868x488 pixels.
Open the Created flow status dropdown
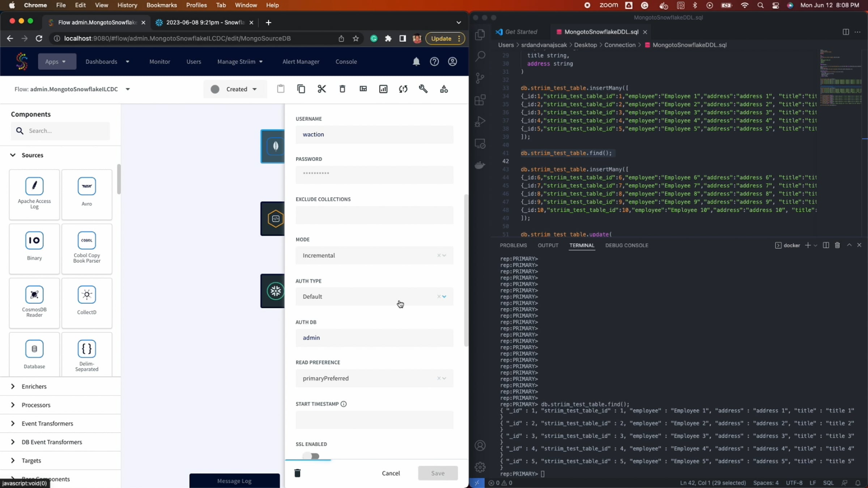click(235, 89)
